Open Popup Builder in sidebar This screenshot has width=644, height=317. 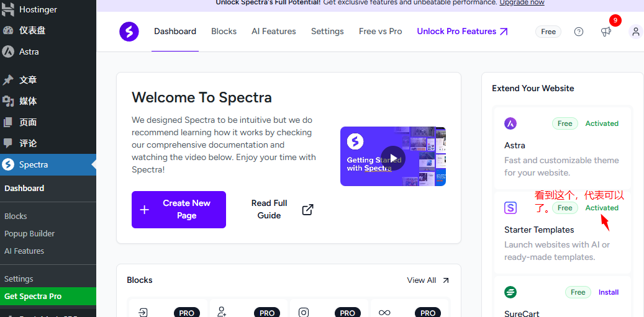pos(30,234)
